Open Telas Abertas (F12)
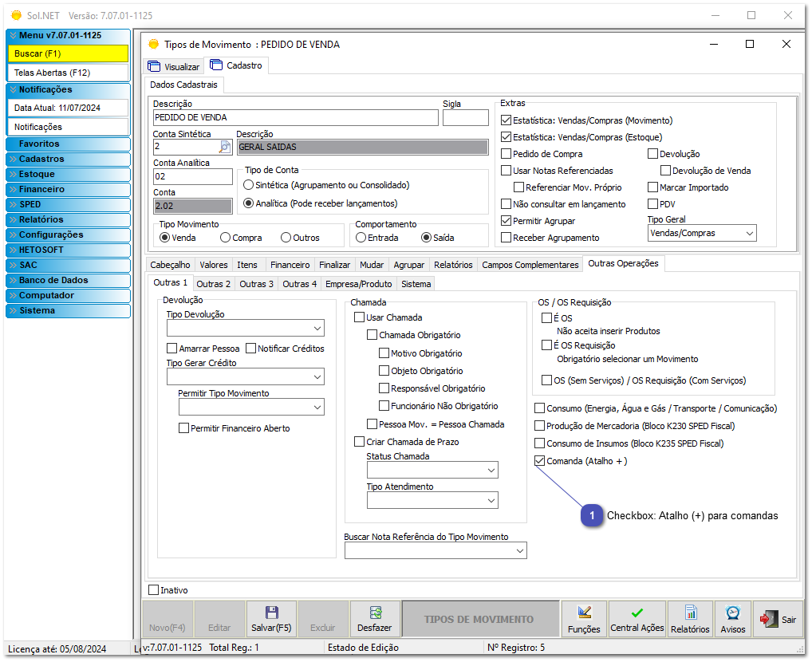 tap(68, 71)
